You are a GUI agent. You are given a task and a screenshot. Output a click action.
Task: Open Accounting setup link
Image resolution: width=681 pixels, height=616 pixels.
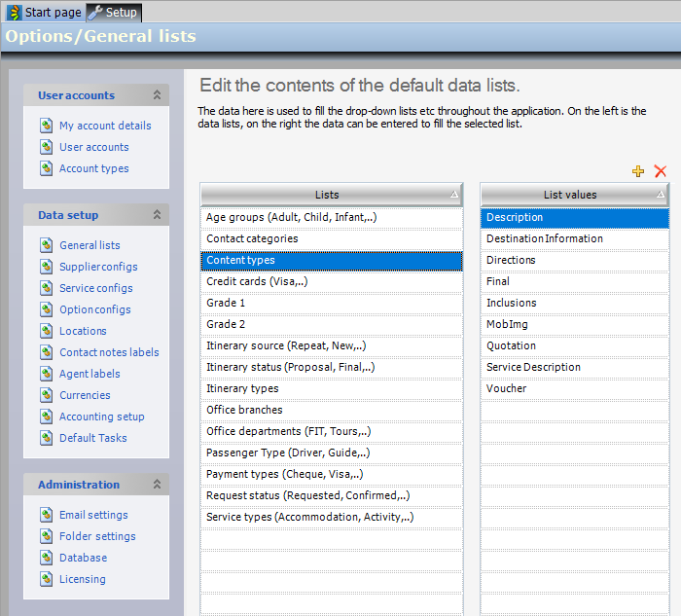click(x=101, y=417)
